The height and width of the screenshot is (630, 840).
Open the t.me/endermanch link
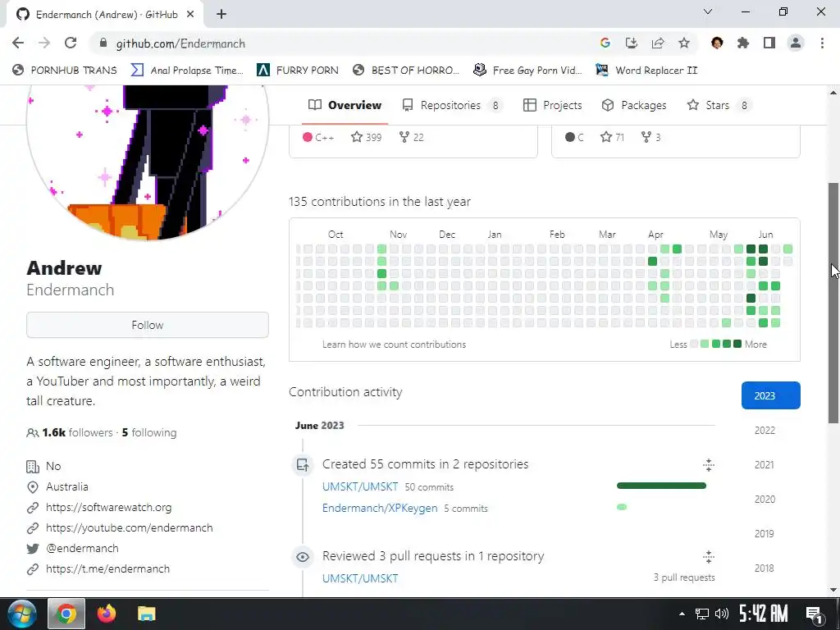(x=107, y=568)
